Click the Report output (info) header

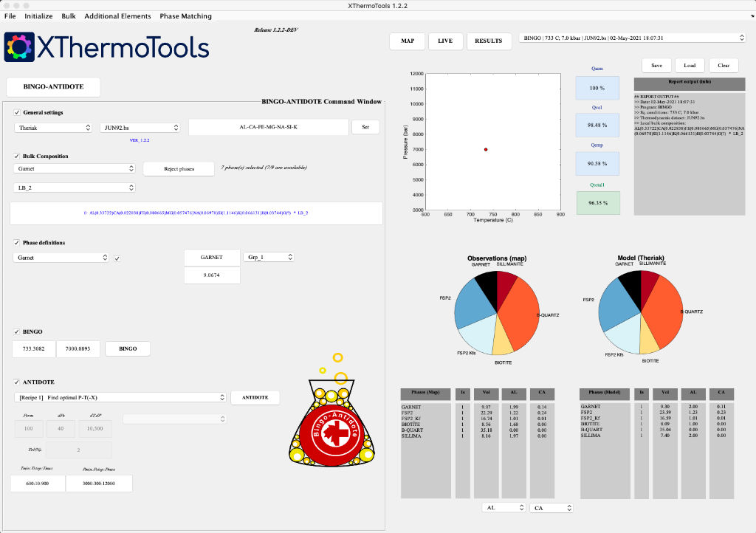pos(690,83)
